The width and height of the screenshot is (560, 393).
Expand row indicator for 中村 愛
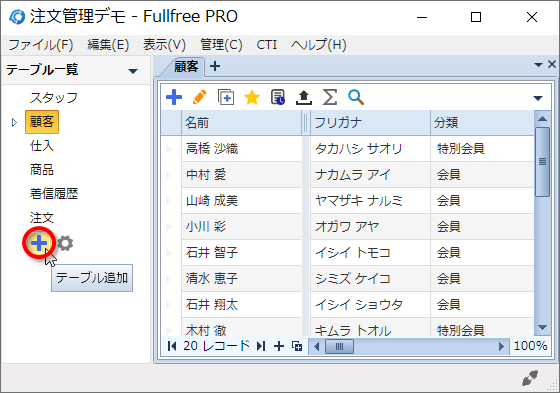coord(169,175)
